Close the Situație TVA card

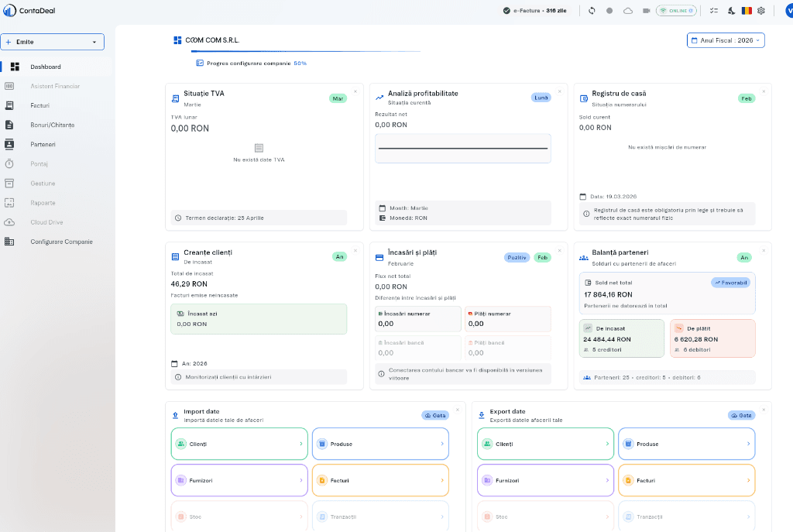(x=355, y=91)
